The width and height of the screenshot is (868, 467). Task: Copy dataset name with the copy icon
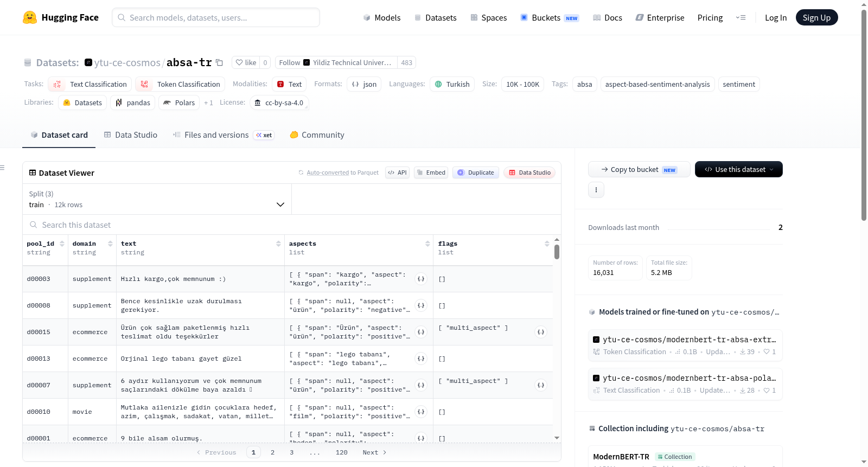[x=219, y=62]
